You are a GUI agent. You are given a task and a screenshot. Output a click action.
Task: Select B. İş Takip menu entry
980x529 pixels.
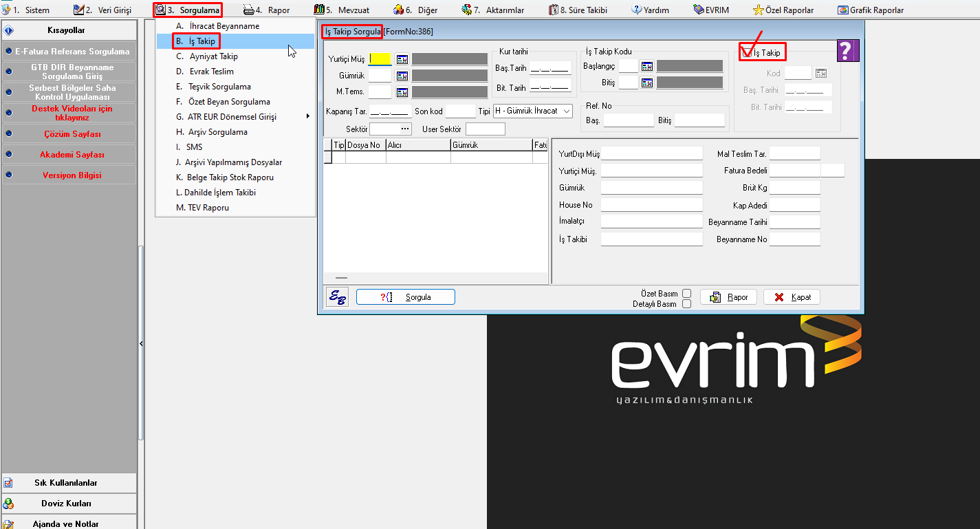click(235, 41)
